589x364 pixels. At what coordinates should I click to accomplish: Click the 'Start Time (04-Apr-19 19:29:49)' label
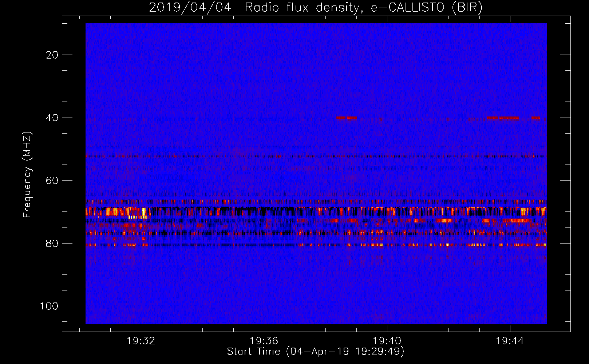point(316,352)
